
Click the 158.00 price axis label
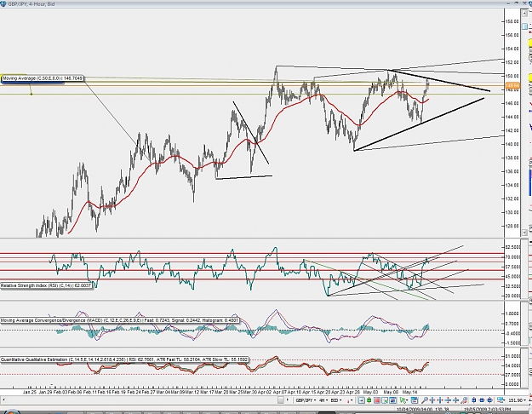point(512,21)
